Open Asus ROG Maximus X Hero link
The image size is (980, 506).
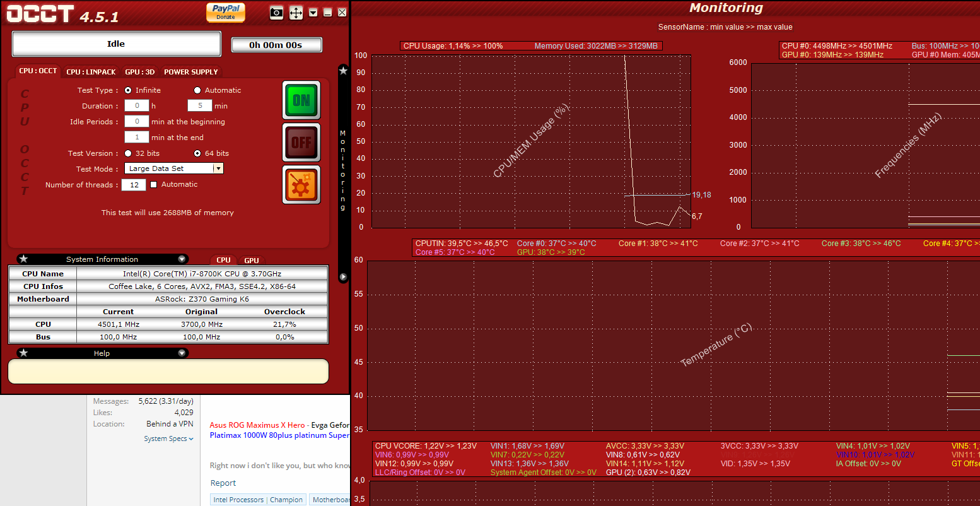pyautogui.click(x=257, y=425)
